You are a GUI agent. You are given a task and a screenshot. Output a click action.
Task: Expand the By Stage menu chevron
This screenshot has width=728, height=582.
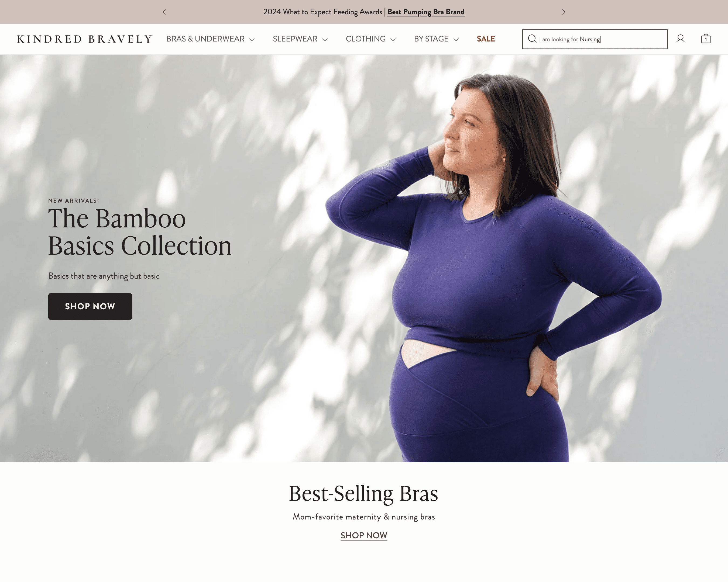tap(456, 40)
